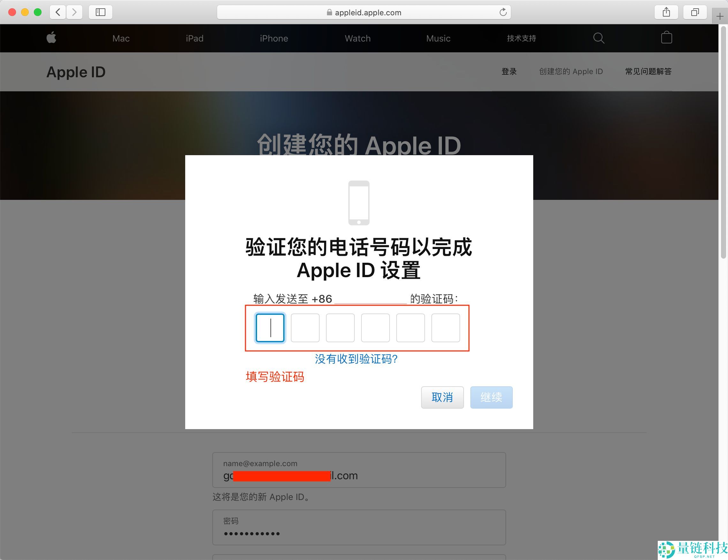This screenshot has width=728, height=560.
Task: Open 常见问题解答 section
Action: tap(648, 71)
